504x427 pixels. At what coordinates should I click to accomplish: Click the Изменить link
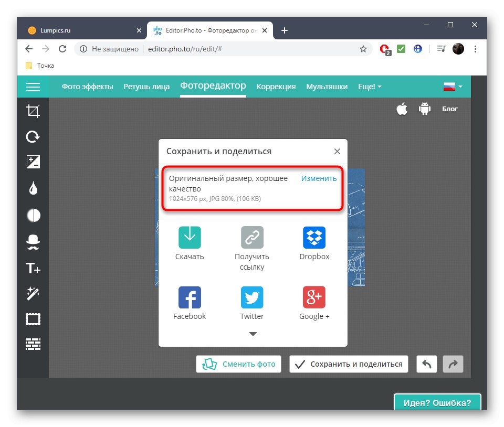319,178
